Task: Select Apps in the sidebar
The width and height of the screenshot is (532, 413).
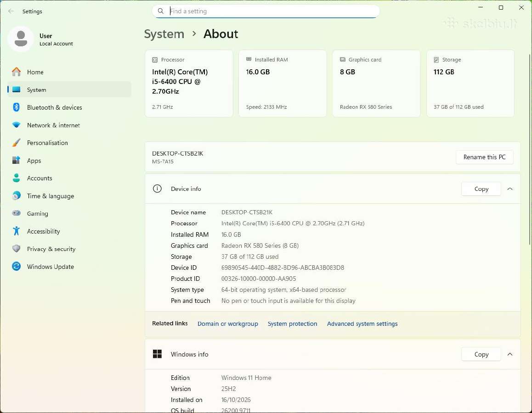Action: tap(69, 161)
